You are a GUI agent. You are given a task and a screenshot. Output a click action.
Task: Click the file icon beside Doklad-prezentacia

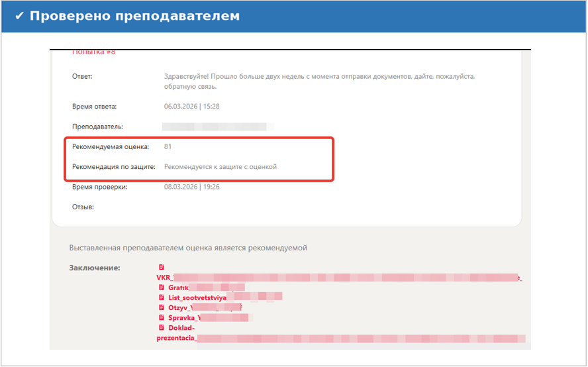162,327
